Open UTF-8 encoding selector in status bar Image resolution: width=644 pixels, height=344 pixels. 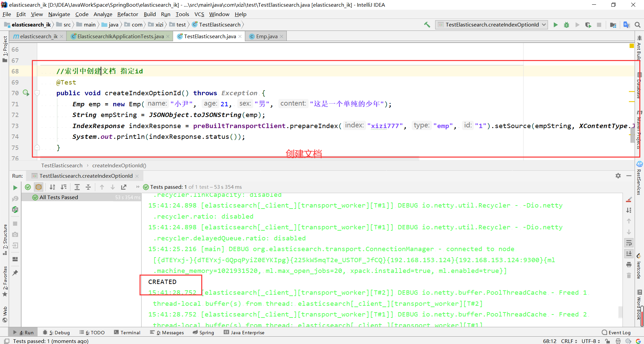click(x=591, y=341)
